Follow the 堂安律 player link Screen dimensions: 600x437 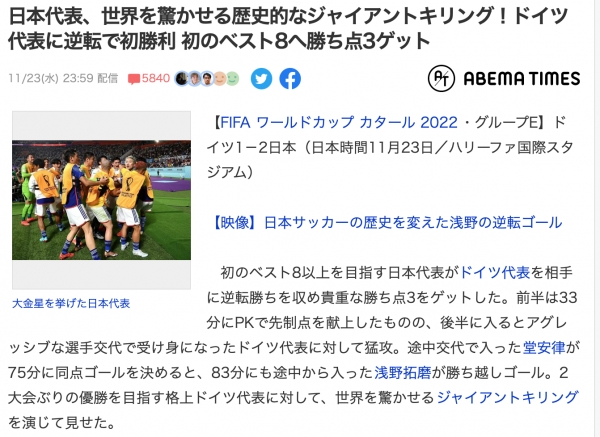pyautogui.click(x=544, y=347)
